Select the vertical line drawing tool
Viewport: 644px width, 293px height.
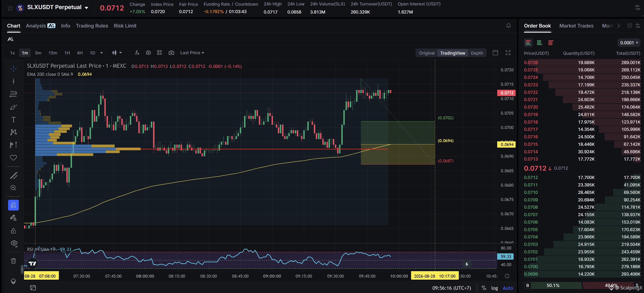coord(14,81)
